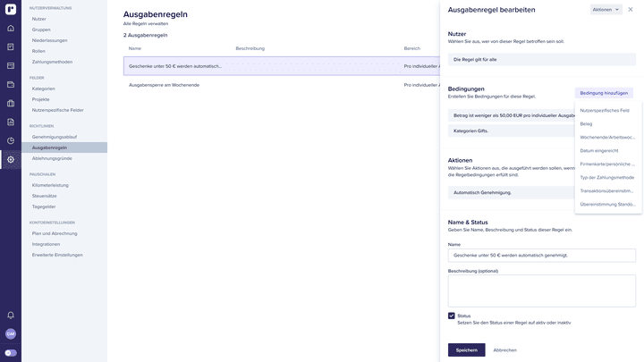Image resolution: width=644 pixels, height=362 pixels.
Task: Select Typ der Zahlungsmethode condition
Action: coord(608,178)
